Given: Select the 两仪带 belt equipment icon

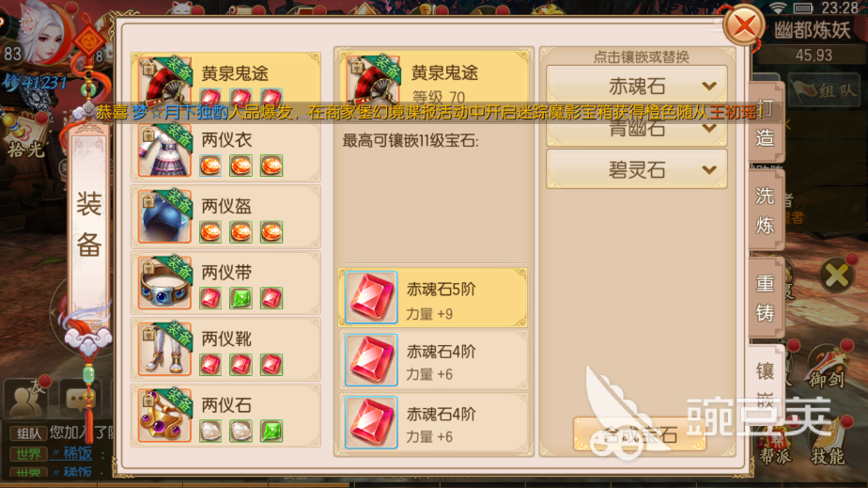Looking at the screenshot, I should (165, 283).
